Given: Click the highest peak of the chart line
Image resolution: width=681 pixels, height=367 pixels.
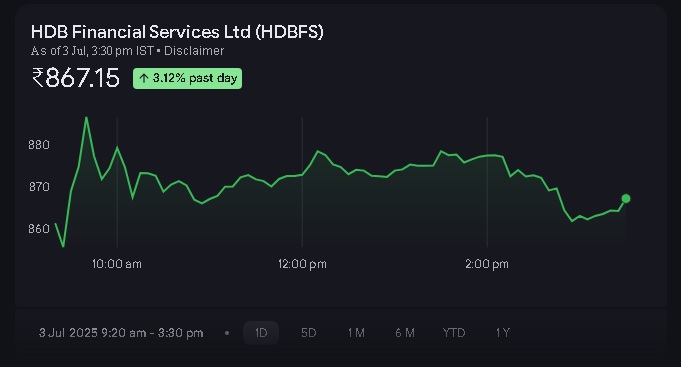Looking at the screenshot, I should [86, 117].
